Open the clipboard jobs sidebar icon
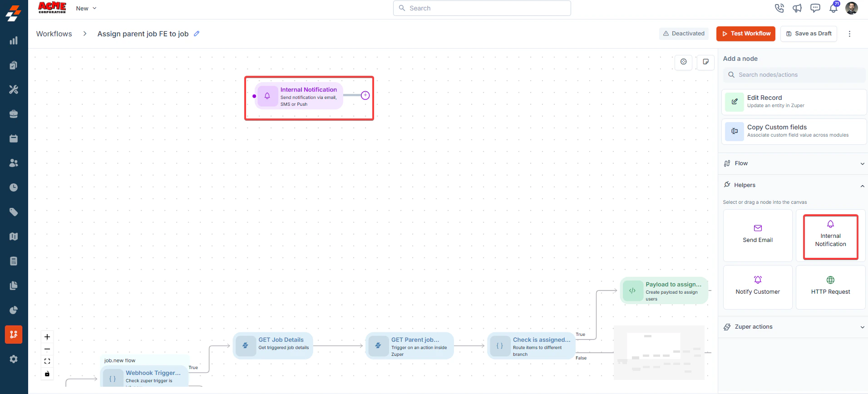This screenshot has height=394, width=868. [x=14, y=65]
